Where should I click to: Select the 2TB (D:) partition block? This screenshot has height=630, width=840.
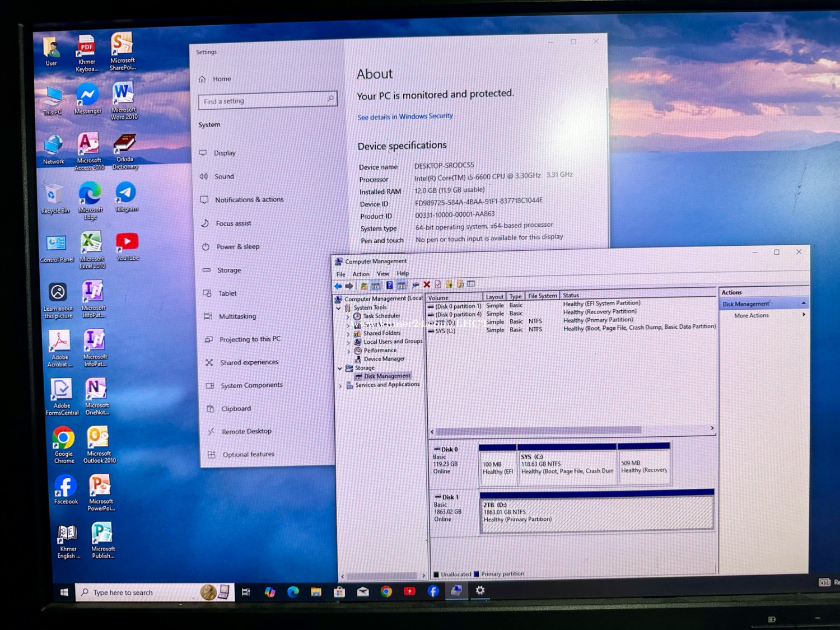pos(597,512)
